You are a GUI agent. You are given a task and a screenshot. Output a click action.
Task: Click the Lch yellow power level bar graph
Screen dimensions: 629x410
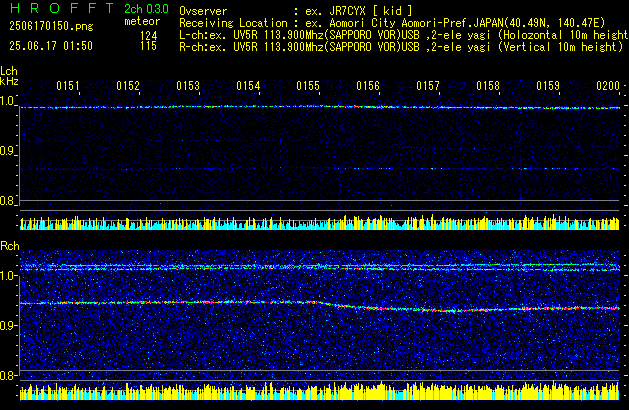pyautogui.click(x=320, y=222)
